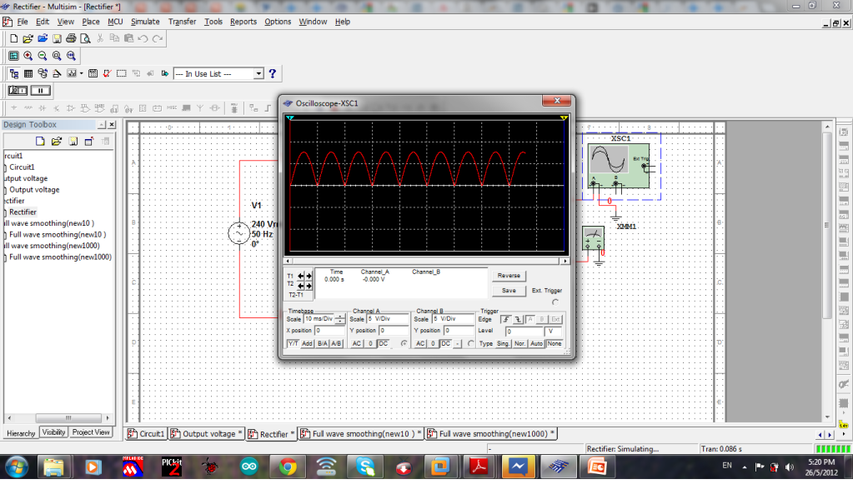Screen dimensions: 853x504
Task: Select falling edge trigger
Action: [518, 320]
